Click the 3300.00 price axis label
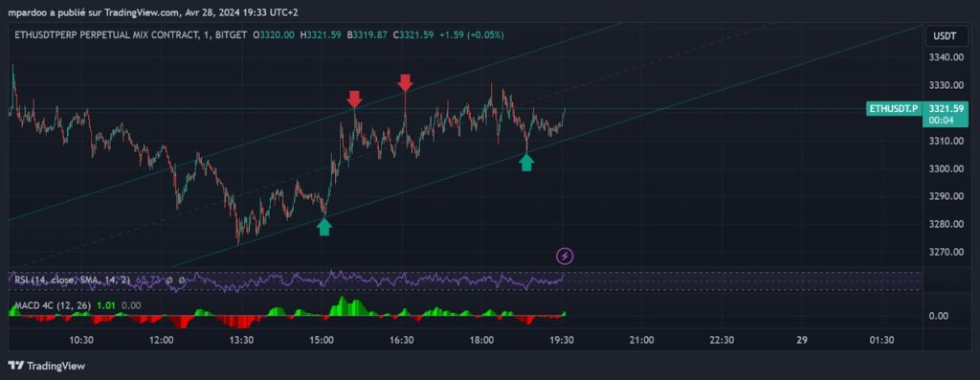 coord(945,168)
